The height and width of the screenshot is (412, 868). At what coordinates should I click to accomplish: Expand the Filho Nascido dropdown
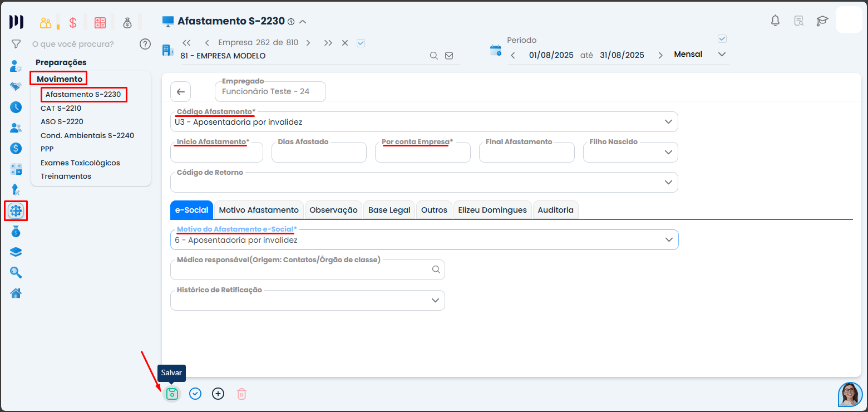668,152
